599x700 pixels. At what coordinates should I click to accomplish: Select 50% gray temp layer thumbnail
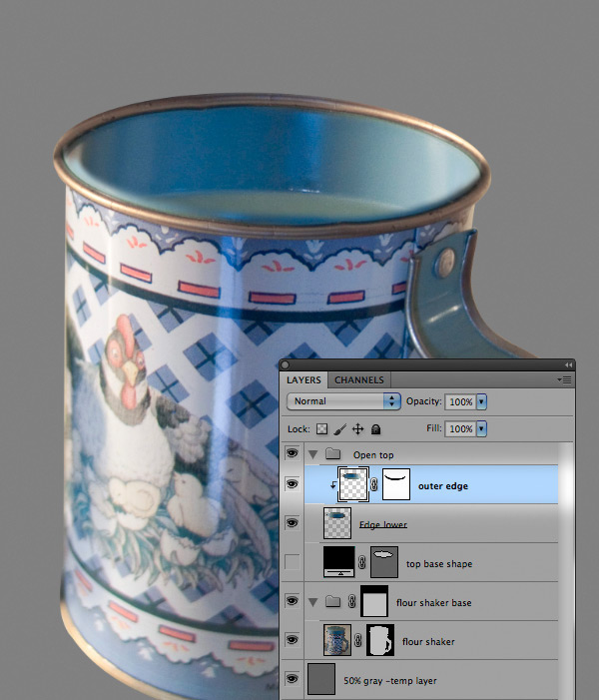click(321, 679)
